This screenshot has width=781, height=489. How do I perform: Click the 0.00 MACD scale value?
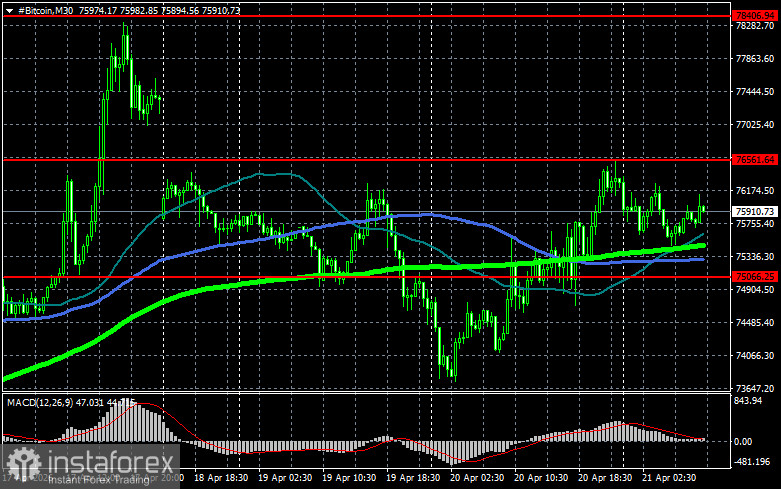tap(743, 442)
